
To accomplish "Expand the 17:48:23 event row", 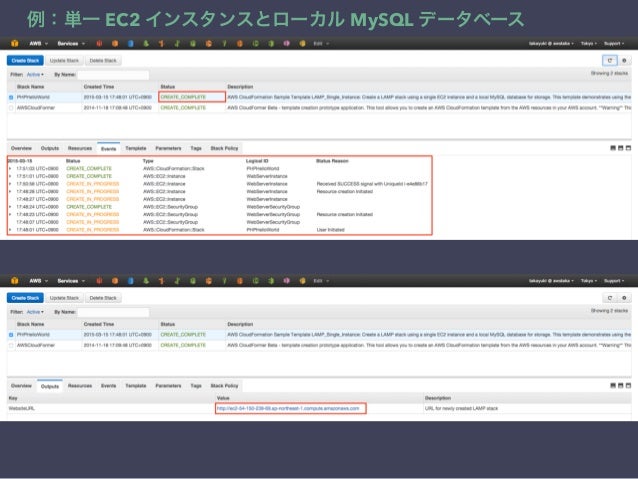I will 10,214.
